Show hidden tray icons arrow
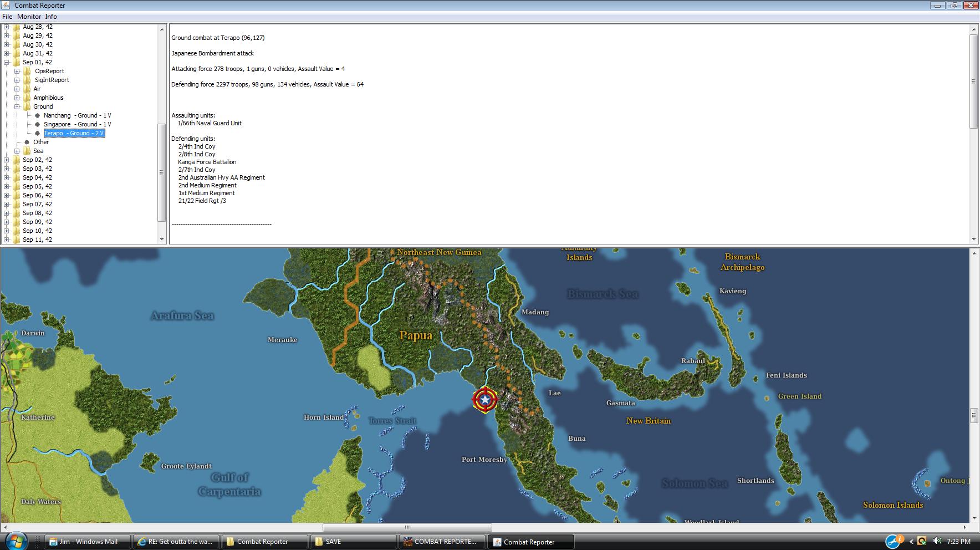This screenshot has height=550, width=980. (911, 541)
